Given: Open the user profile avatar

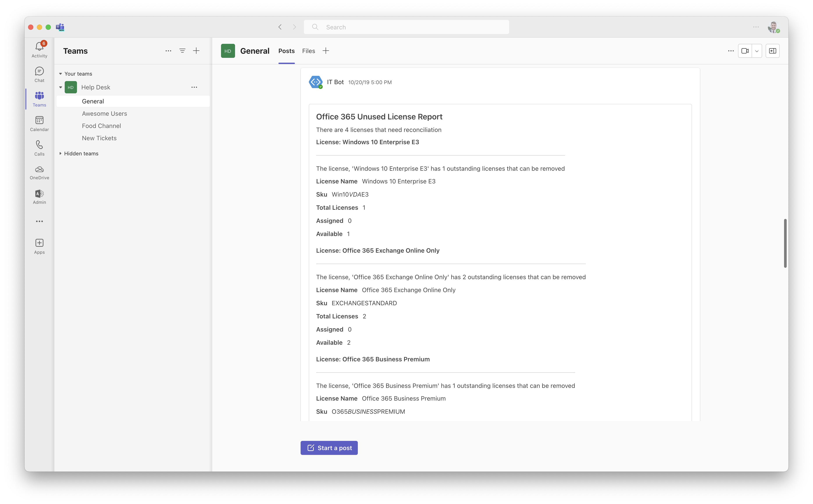Looking at the screenshot, I should coord(773,27).
